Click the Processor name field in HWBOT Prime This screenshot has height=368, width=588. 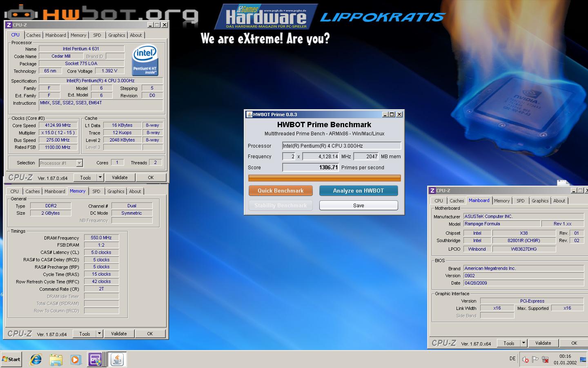pos(342,146)
